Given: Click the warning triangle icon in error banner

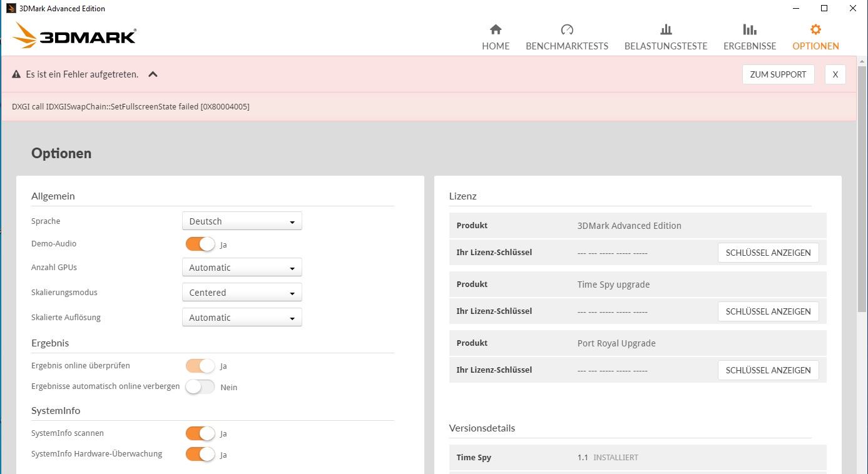Looking at the screenshot, I should 16,74.
